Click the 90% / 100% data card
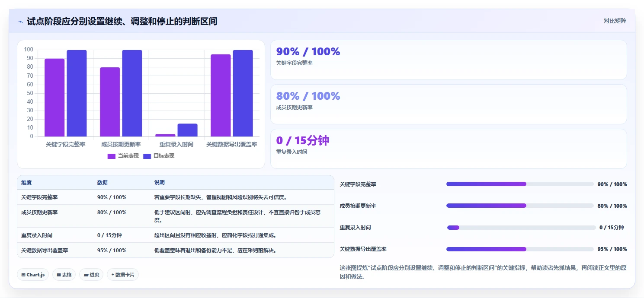Image resolution: width=644 pixels, height=298 pixels. pos(449,60)
